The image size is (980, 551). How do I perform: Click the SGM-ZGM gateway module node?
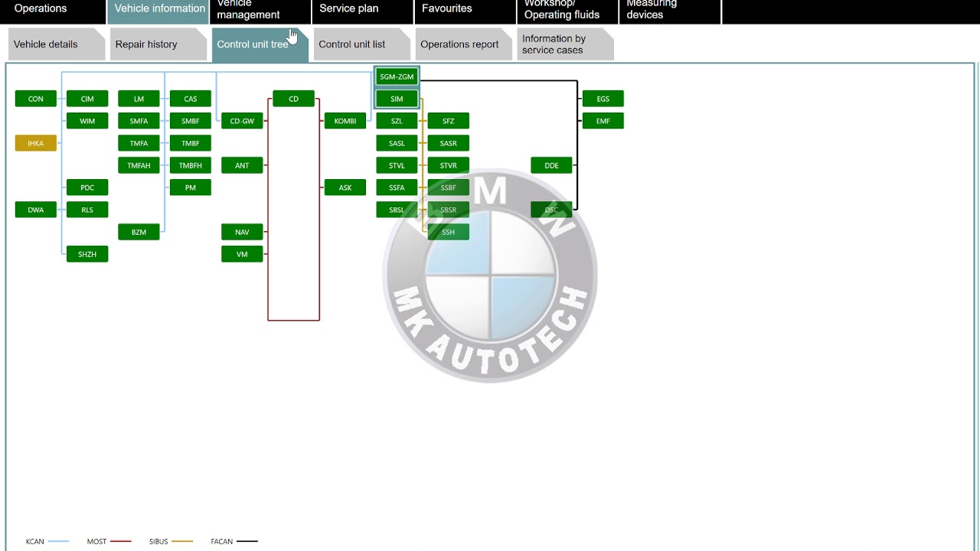click(x=397, y=77)
